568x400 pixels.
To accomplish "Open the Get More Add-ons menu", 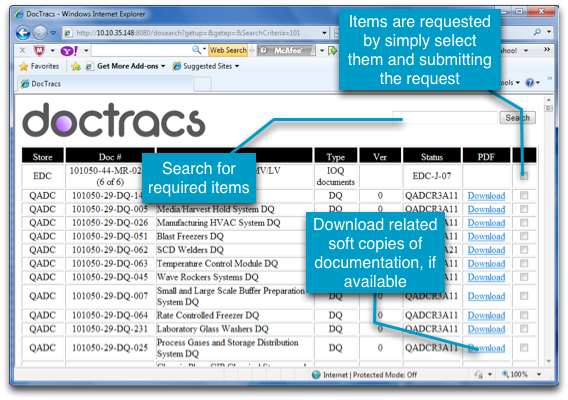I will [x=127, y=66].
